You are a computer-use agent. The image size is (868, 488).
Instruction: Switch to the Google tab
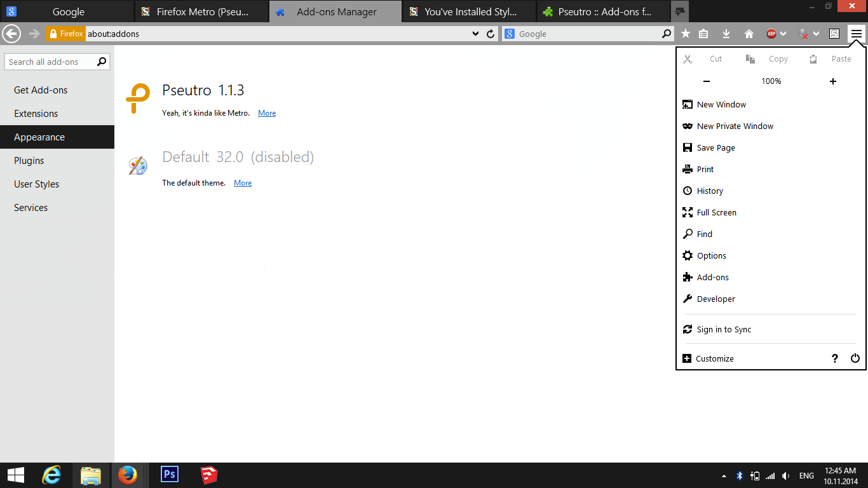(67, 11)
